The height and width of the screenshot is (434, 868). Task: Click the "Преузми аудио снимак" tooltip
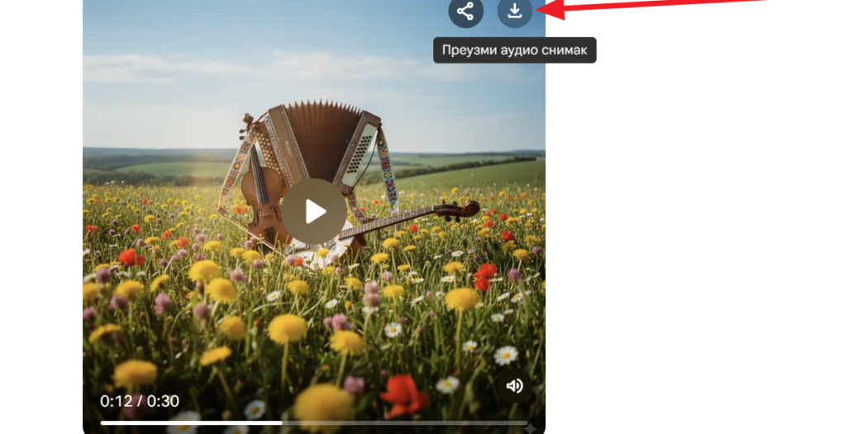pyautogui.click(x=514, y=50)
